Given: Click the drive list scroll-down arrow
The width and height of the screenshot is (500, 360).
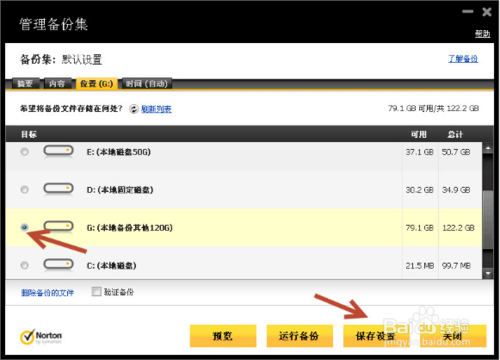Looking at the screenshot, I should pos(488,274).
